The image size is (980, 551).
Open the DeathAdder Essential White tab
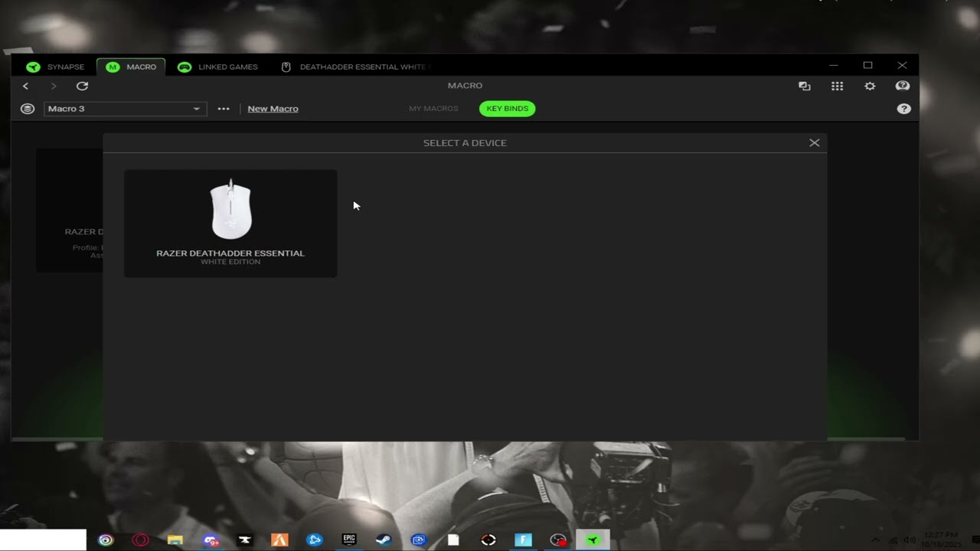[x=356, y=67]
